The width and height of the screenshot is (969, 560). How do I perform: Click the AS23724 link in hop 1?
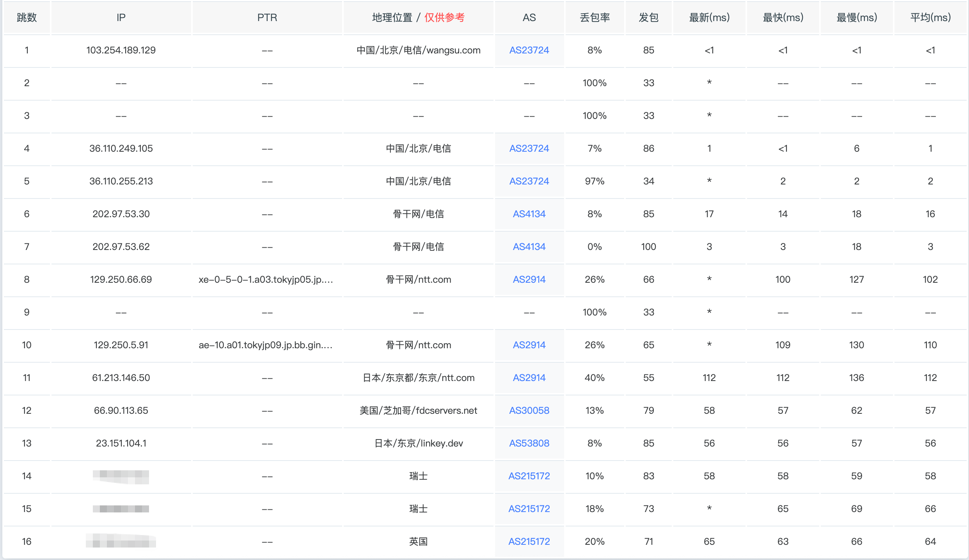tap(529, 50)
